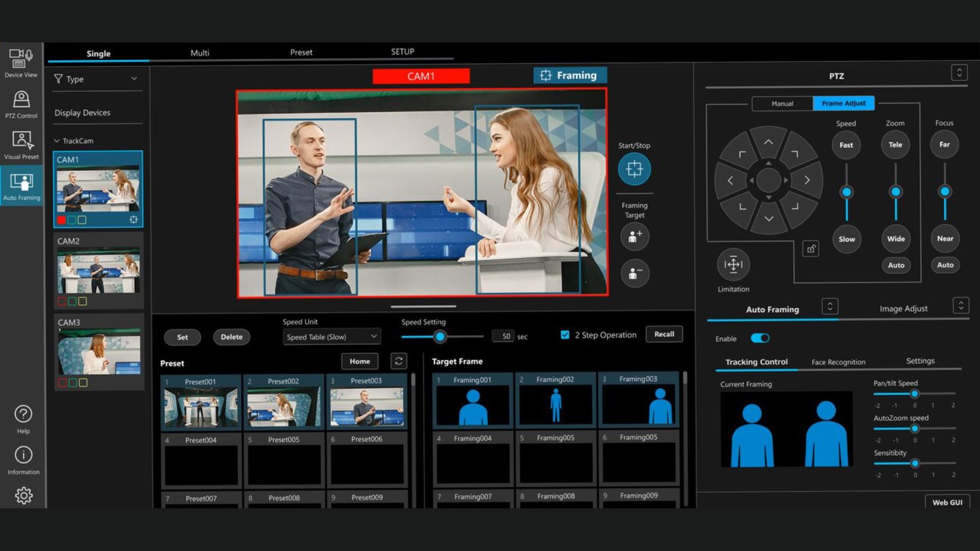The image size is (980, 551).
Task: Add a Framing Target with the person-plus icon
Action: coord(634,237)
